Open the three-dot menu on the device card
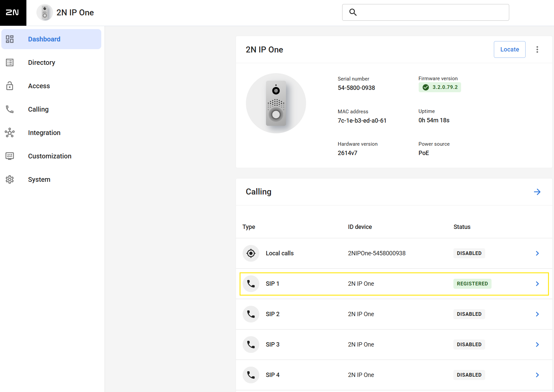The image size is (554, 392). (537, 49)
